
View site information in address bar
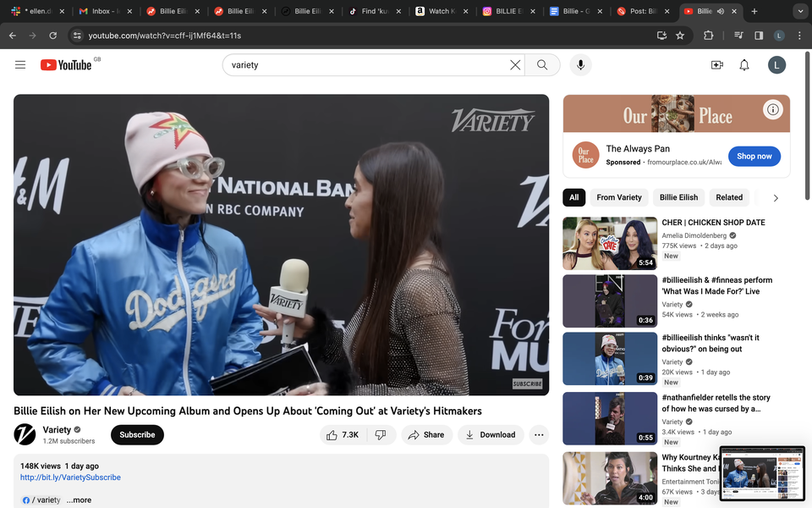point(77,36)
